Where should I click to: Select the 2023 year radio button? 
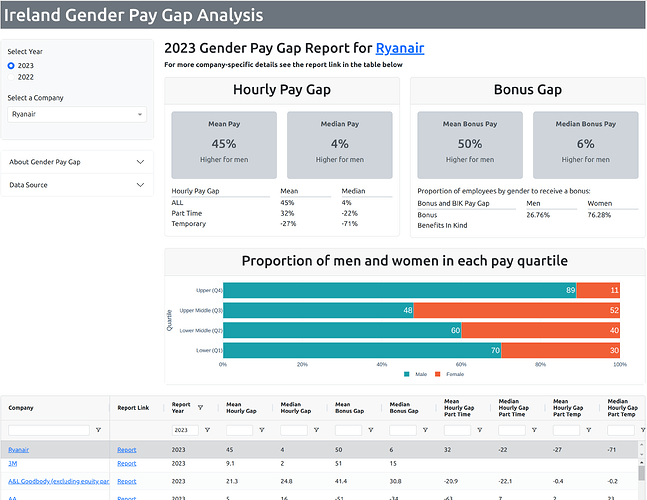[11, 66]
